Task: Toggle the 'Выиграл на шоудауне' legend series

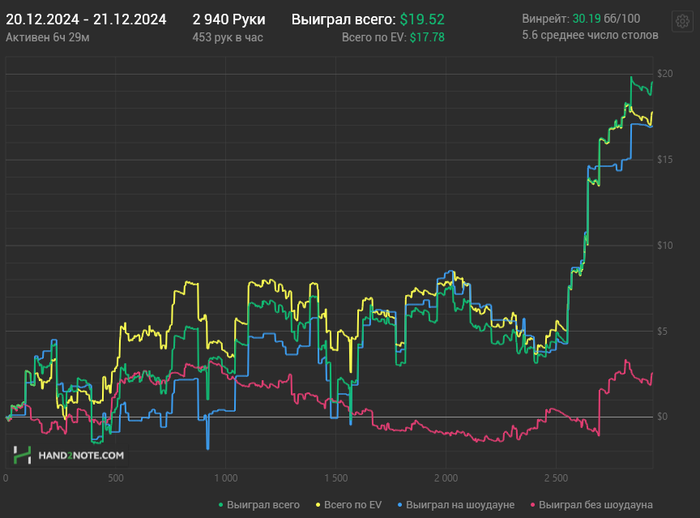Action: click(456, 505)
